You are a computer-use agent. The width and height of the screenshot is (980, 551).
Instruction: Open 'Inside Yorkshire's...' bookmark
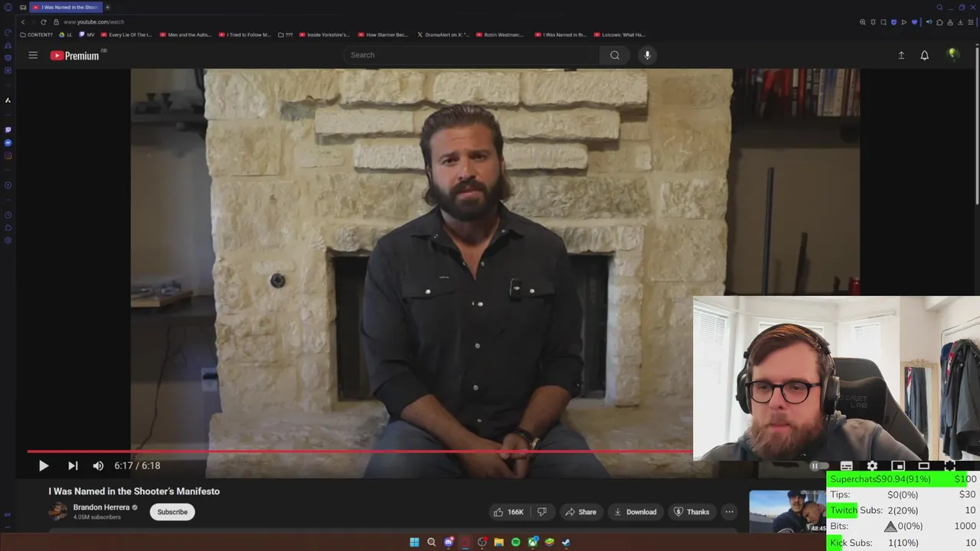(325, 34)
